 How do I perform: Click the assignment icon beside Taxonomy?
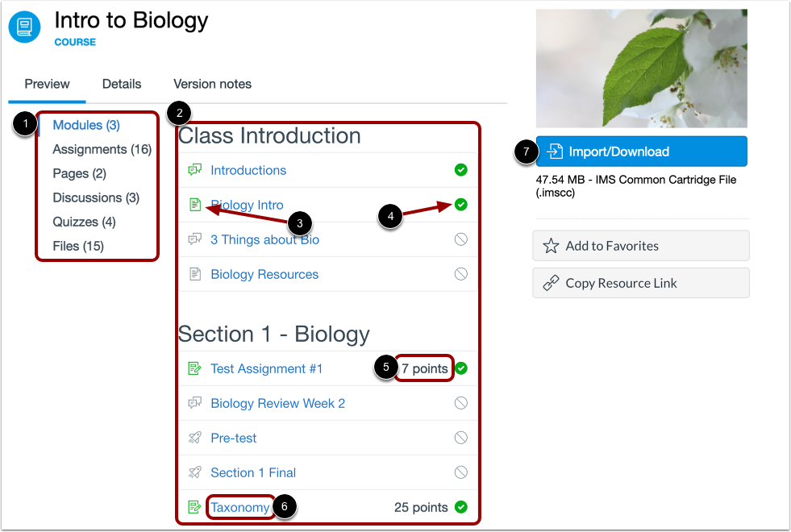(x=194, y=507)
